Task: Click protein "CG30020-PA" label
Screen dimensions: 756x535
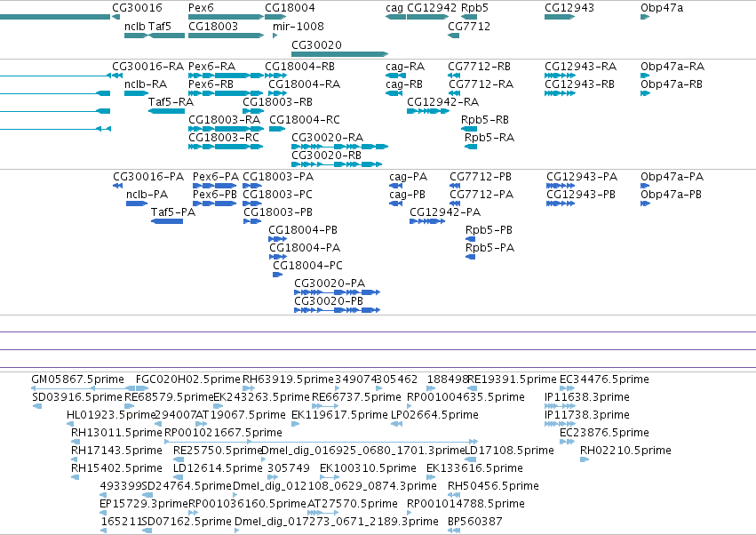Action: tap(330, 283)
